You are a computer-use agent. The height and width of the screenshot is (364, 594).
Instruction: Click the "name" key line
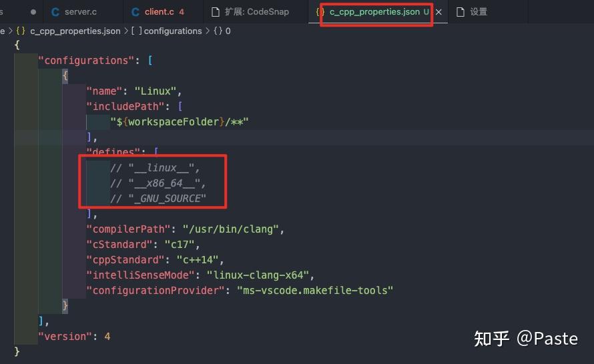click(104, 91)
